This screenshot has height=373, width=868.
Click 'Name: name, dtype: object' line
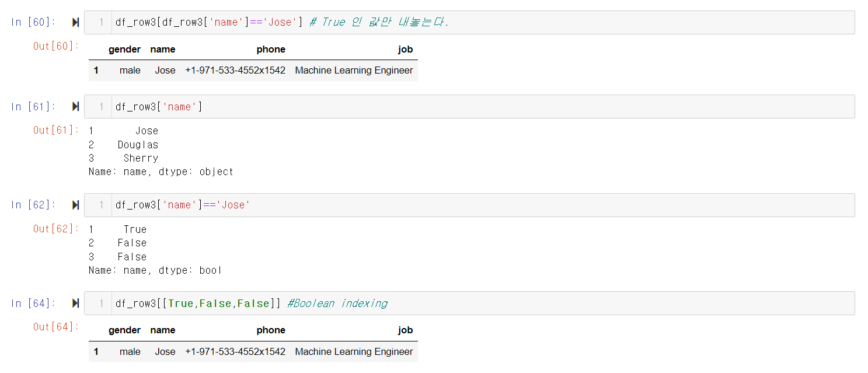161,172
